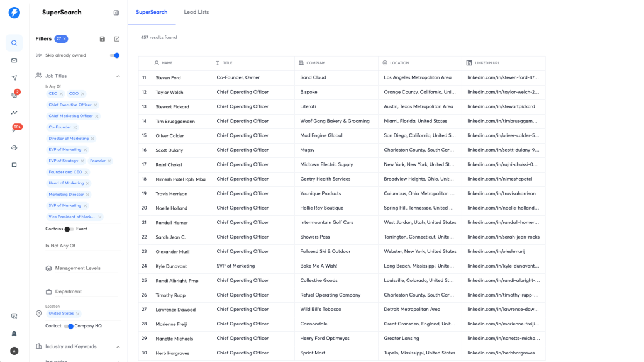Viewport: 644px width, 362px height.
Task: Remove the EVP of Strategy tag
Action: coord(82,161)
